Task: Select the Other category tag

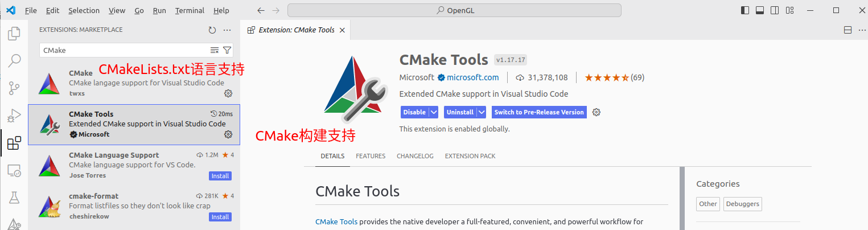Action: coord(708,204)
